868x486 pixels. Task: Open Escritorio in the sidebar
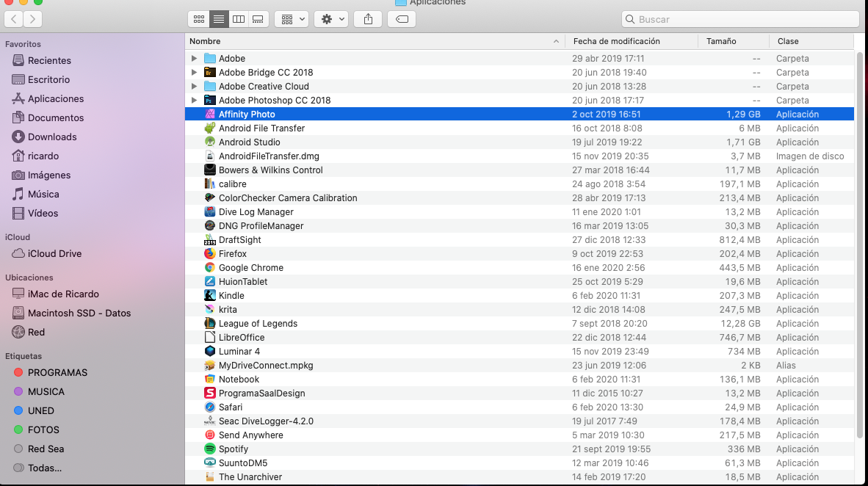pos(48,80)
